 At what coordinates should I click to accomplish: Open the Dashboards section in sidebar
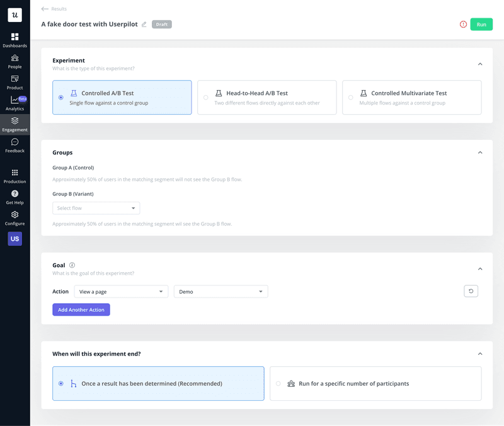pyautogui.click(x=14, y=40)
